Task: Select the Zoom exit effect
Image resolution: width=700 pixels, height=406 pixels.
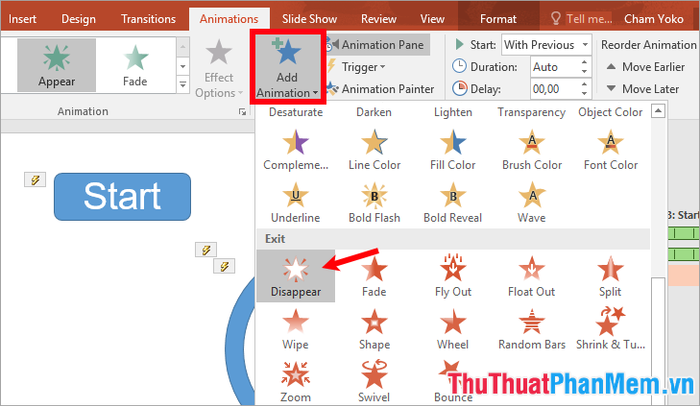Action: (296, 381)
